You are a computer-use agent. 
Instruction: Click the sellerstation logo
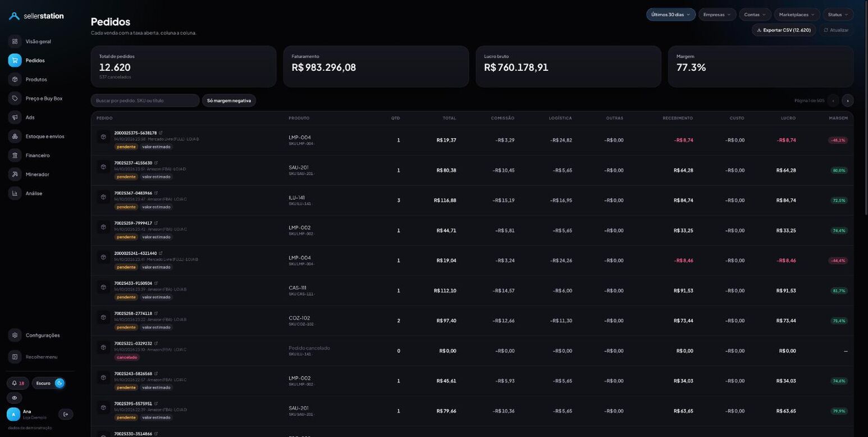36,16
